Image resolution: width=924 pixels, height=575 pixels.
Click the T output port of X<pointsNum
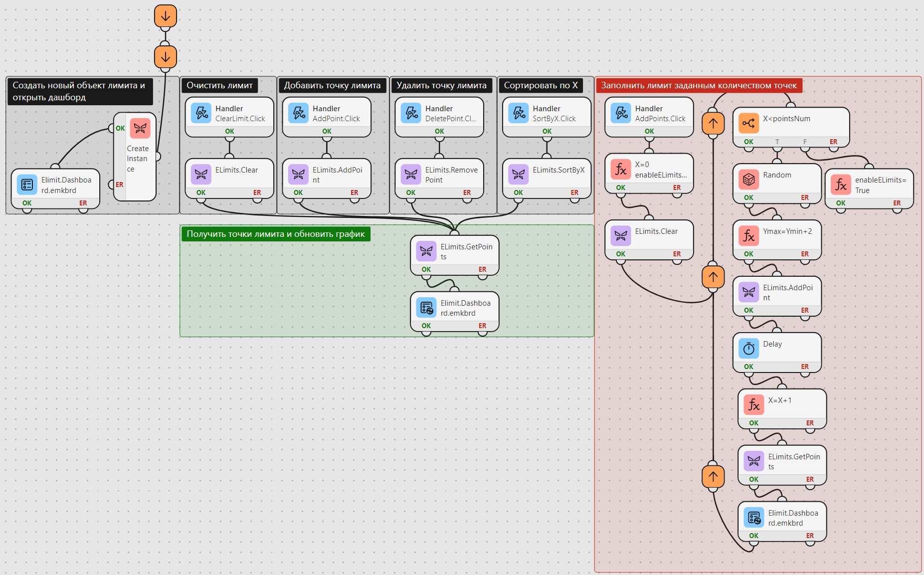tap(777, 142)
